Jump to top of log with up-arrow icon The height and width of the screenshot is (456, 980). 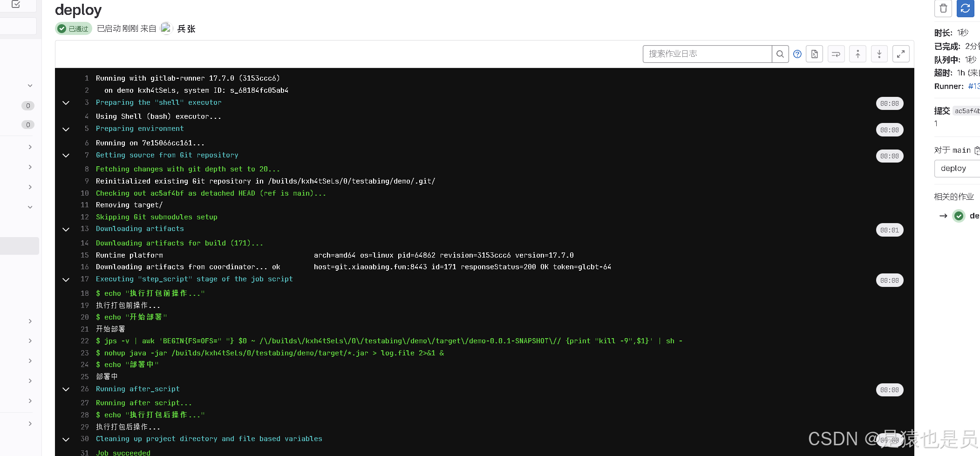[857, 54]
